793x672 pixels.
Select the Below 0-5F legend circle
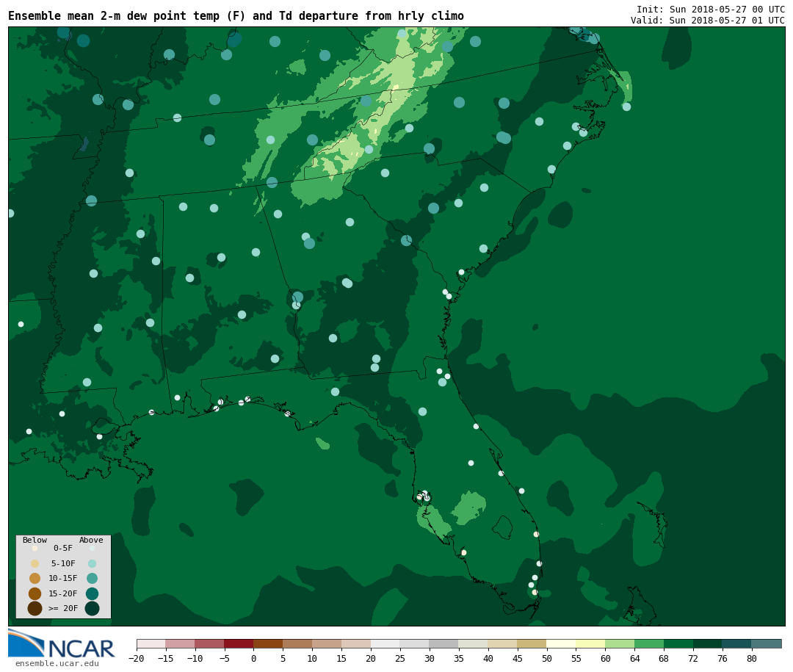coord(35,548)
